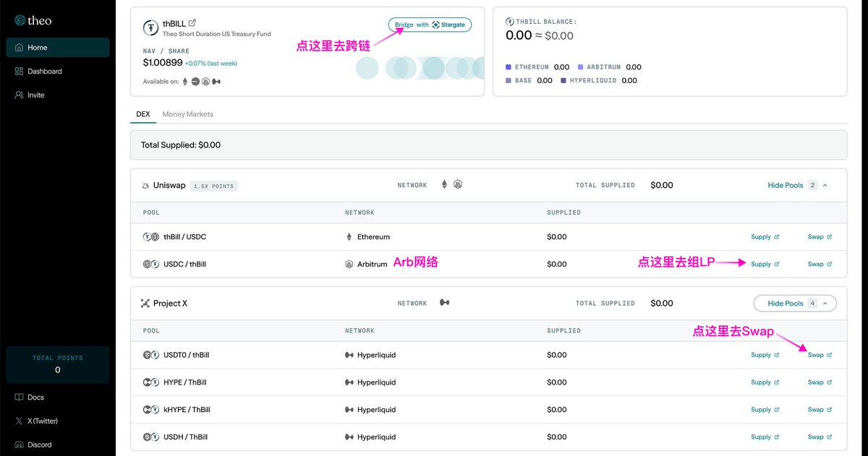Click kHYPE / ThBill pool token pair icon
This screenshot has width=868, height=456.
(x=150, y=410)
